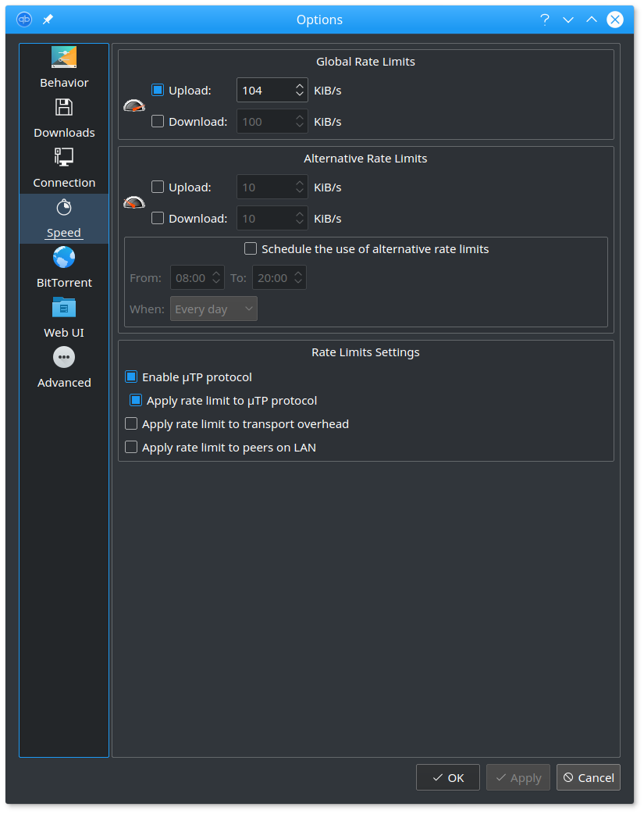The height and width of the screenshot is (814, 644).
Task: Decrease the global Upload limit value
Action: (x=300, y=95)
